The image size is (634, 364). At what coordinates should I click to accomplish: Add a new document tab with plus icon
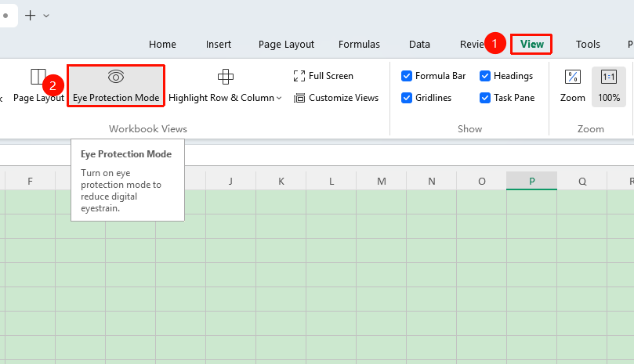pos(31,16)
